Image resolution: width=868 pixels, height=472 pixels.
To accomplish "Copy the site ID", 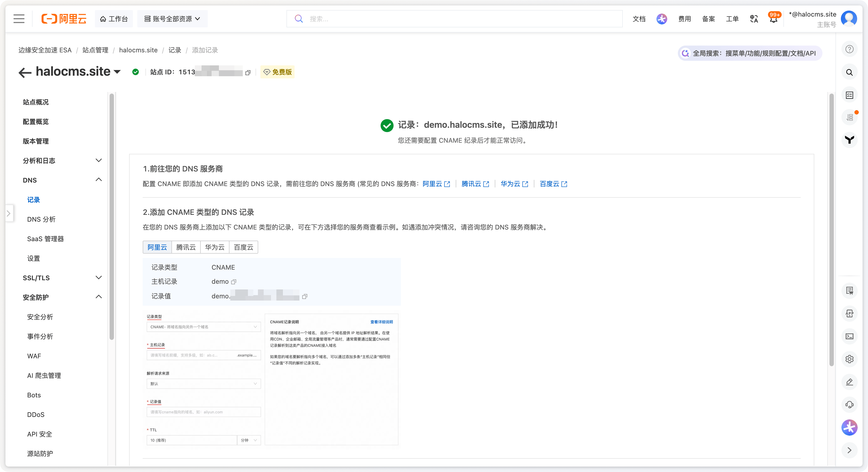I will [248, 72].
